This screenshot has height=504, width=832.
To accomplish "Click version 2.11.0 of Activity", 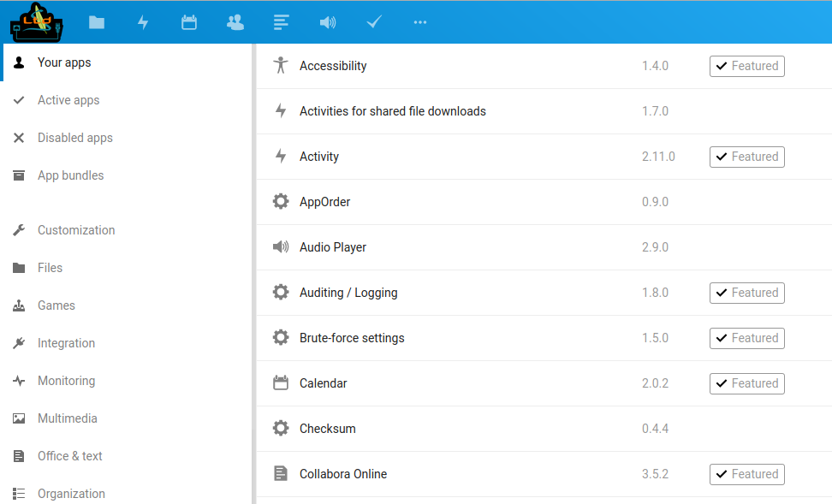I will pyautogui.click(x=658, y=157).
